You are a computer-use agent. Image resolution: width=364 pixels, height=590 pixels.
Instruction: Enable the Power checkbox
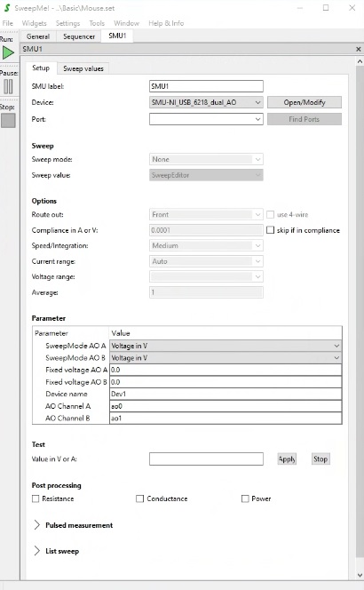[245, 498]
